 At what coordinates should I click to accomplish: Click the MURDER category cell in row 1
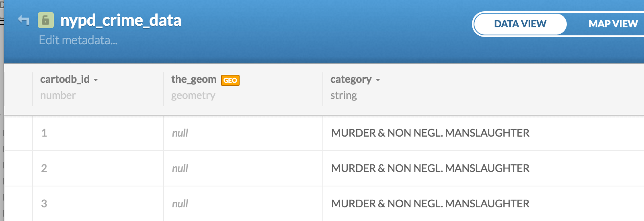(x=484, y=133)
